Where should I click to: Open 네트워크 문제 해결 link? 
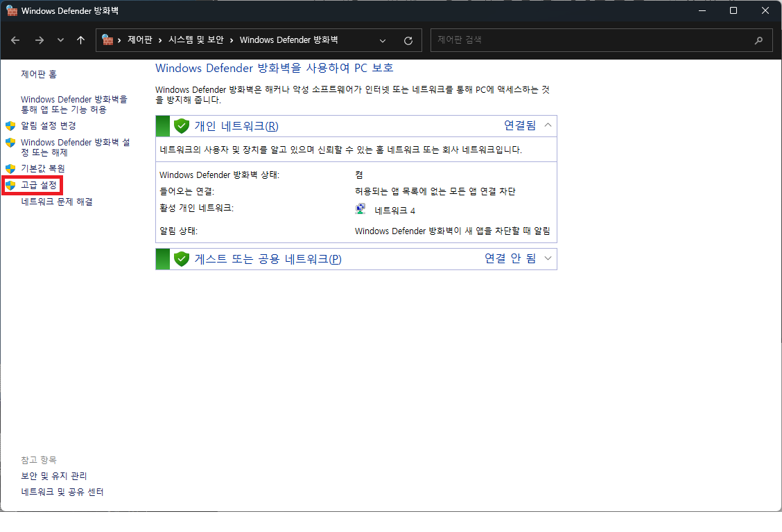coord(57,202)
